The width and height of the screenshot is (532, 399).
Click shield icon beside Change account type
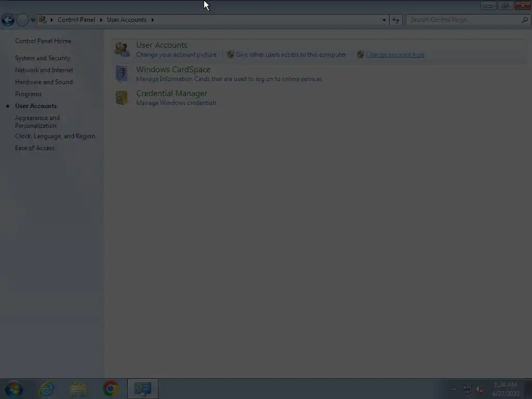tap(361, 54)
